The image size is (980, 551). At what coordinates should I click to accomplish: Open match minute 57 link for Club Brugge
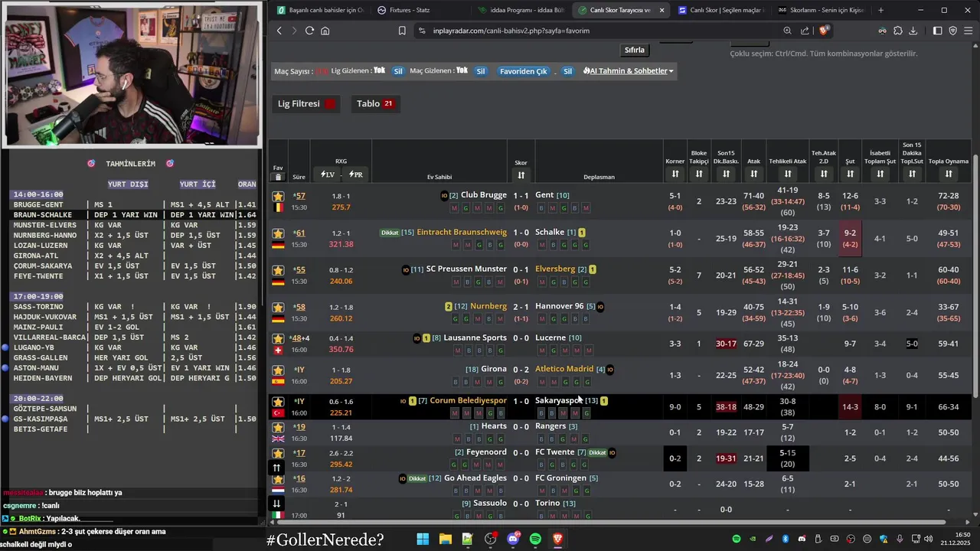(299, 196)
